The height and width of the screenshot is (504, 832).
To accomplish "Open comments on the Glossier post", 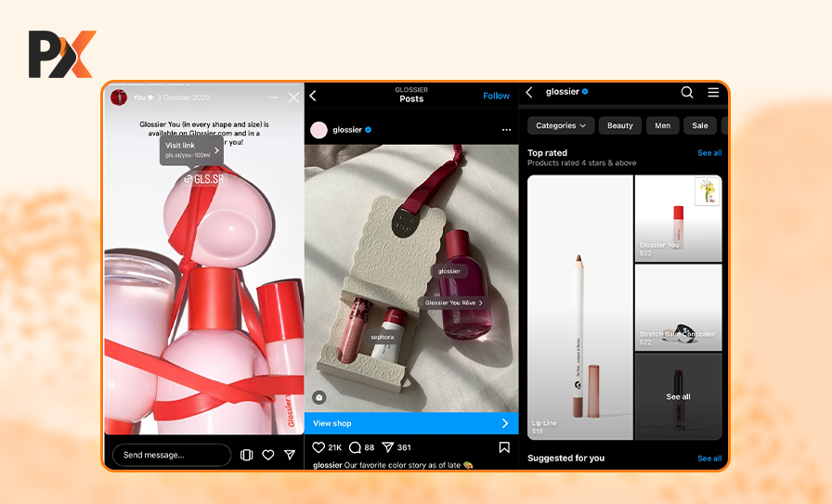I will (355, 447).
